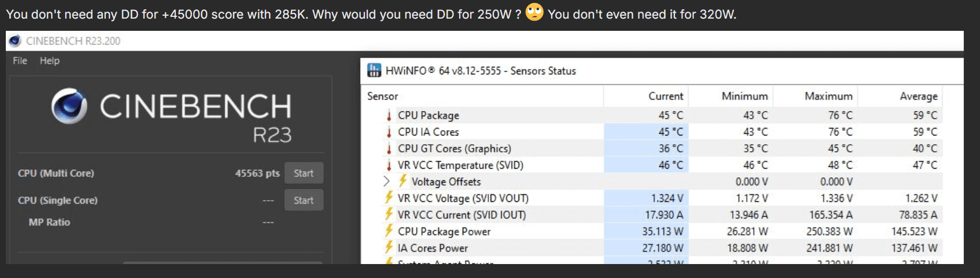Screen dimensions: 980x278
Task: Click the CPU IA Cores thermometer icon
Action: [389, 132]
